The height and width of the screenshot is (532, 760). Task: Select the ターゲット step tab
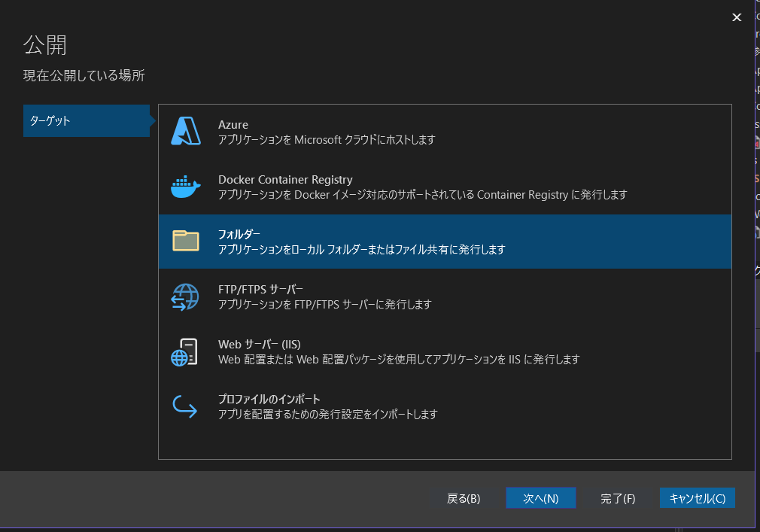click(87, 120)
